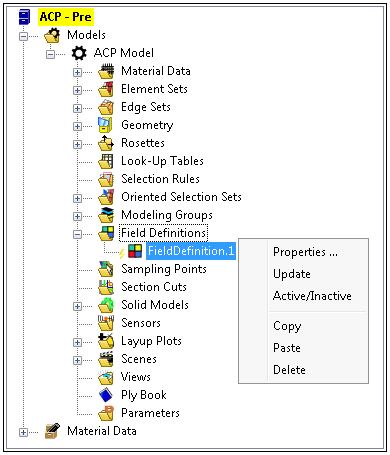The image size is (390, 455).
Task: Click the Layup Plots folder icon
Action: (106, 341)
